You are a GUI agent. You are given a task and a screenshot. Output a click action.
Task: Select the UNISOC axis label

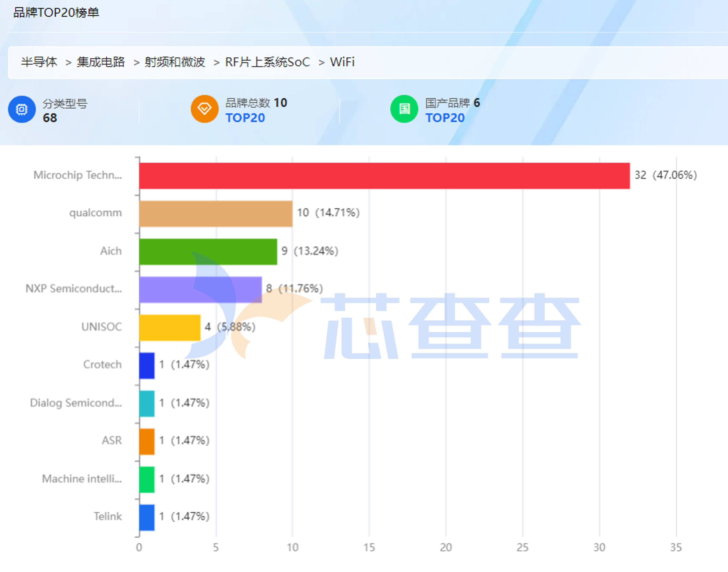(102, 326)
